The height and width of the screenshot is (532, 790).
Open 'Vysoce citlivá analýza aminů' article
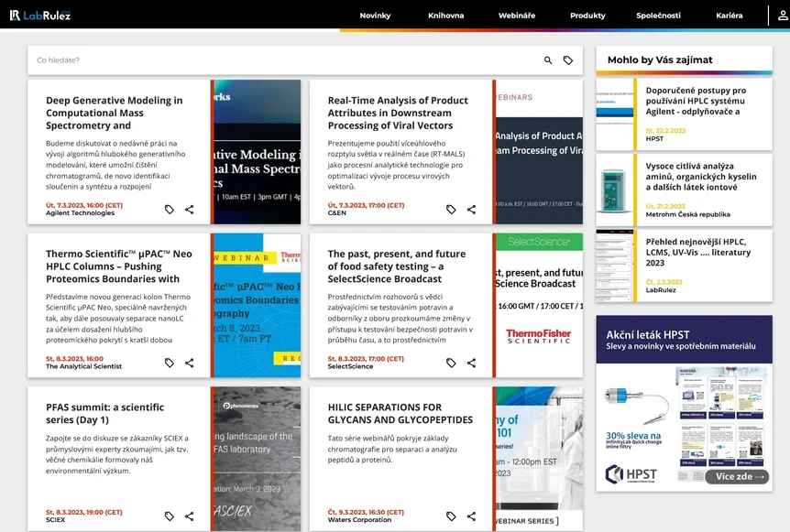[701, 177]
